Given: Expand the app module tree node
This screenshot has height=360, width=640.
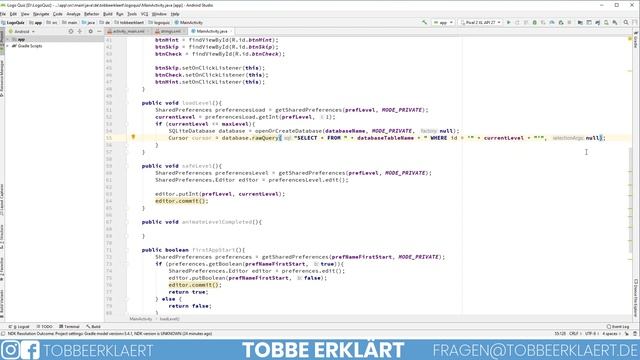Looking at the screenshot, I should point(8,40).
